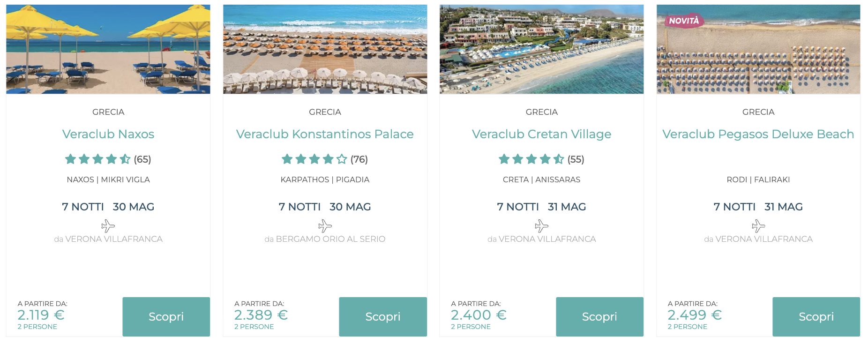Click the airplane icon on Cretan Village card

541,226
